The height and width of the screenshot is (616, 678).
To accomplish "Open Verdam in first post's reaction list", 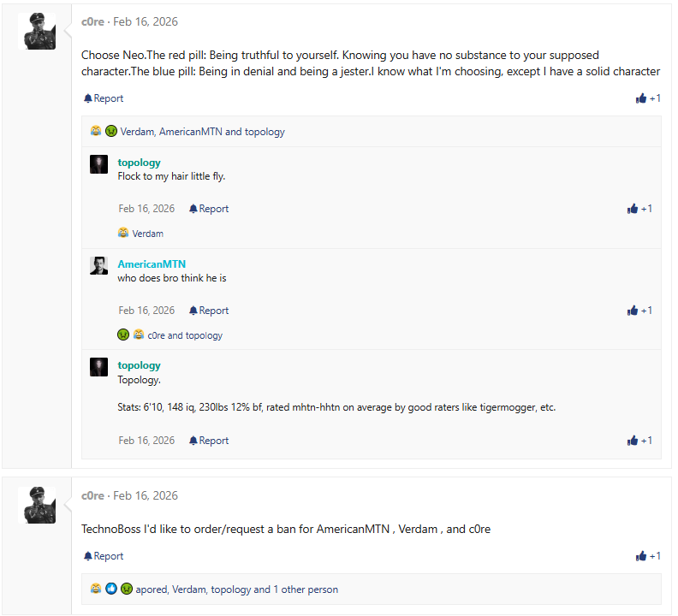I will pyautogui.click(x=136, y=132).
